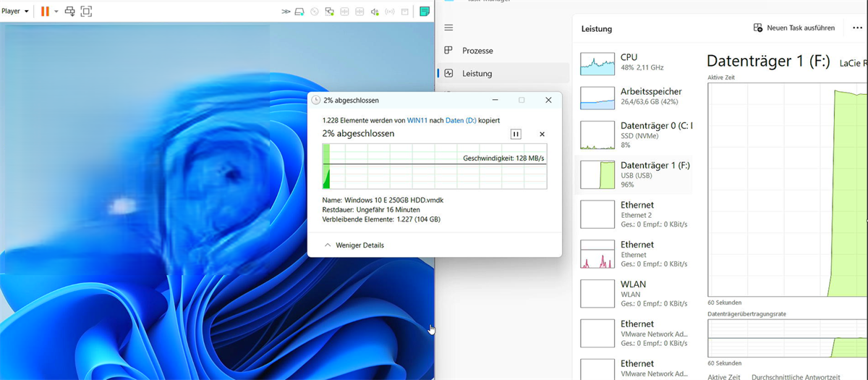Screen dimensions: 868x380
Task: Click the Send Ctrl+Alt+Del icon
Action: tap(70, 12)
